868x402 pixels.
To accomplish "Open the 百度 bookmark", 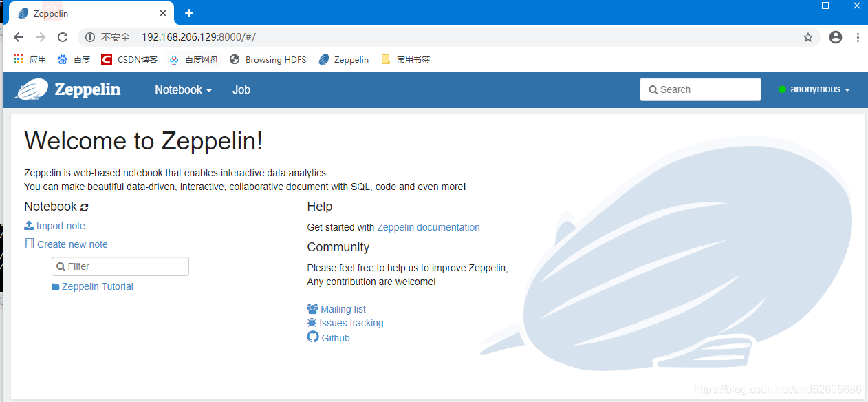I will point(74,59).
